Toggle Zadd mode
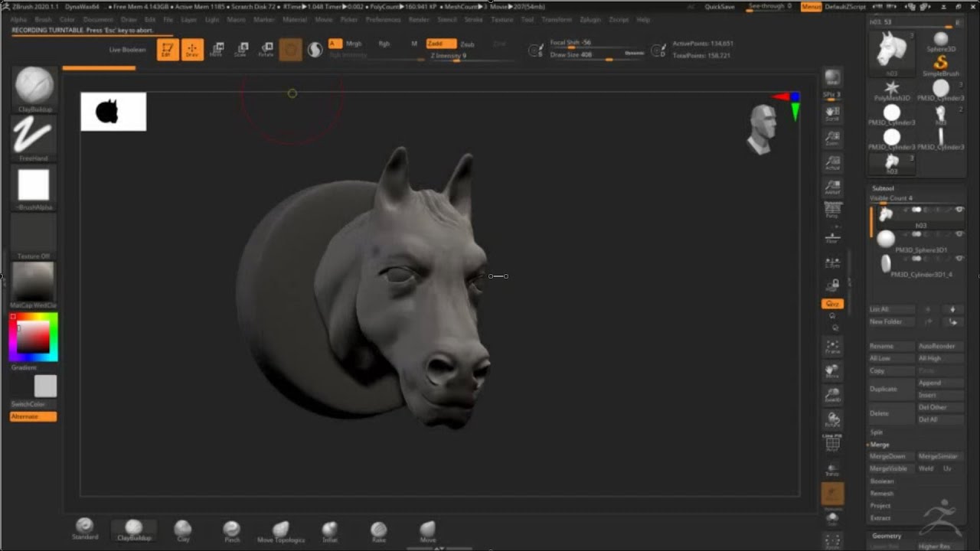 (x=441, y=44)
